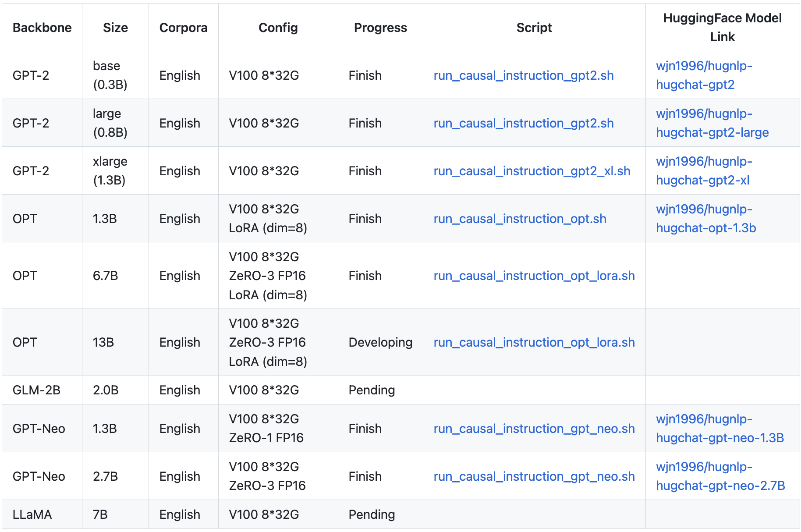Image resolution: width=801 pixels, height=532 pixels.
Task: Click the "GLM-2B" backbone cell
Action: tap(42, 390)
